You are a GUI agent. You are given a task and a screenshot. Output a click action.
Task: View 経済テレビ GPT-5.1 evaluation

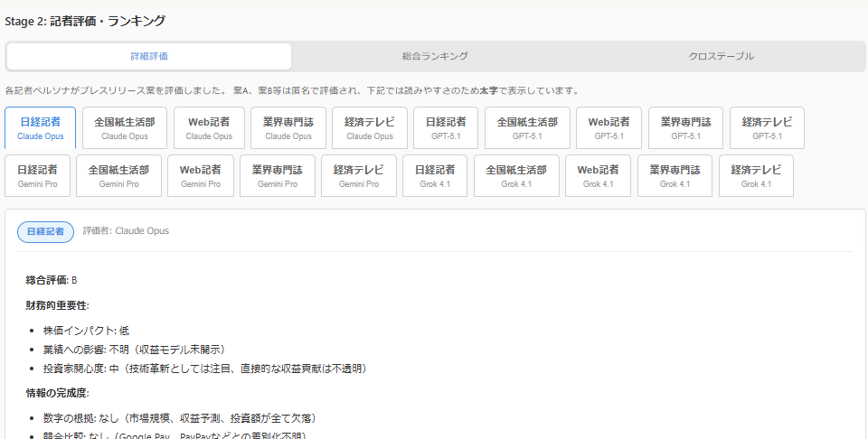point(767,128)
